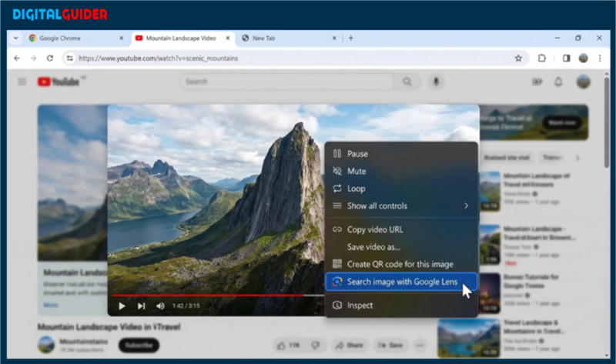Click the YouTube Search input box

point(286,82)
